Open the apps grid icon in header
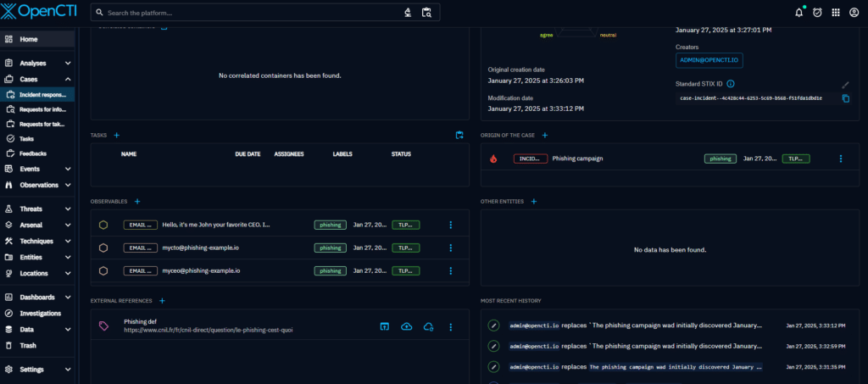This screenshot has width=868, height=384. 836,13
